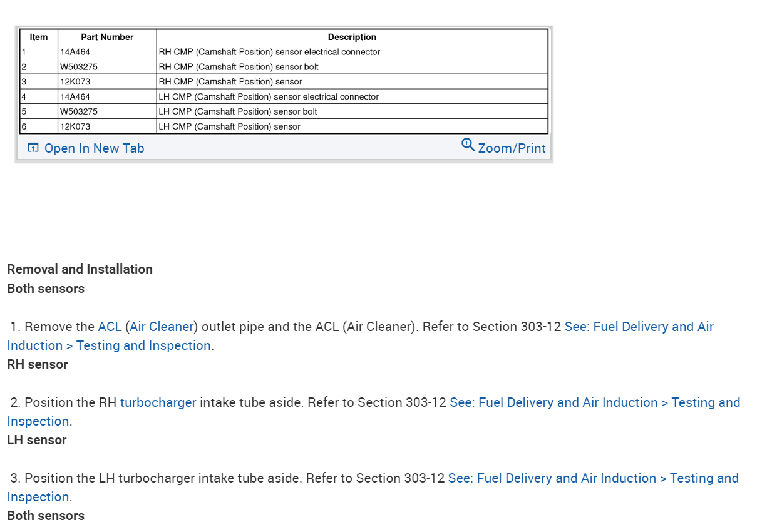Open the Fuel Delivery link in step 2
This screenshot has width=777, height=532.
[595, 402]
